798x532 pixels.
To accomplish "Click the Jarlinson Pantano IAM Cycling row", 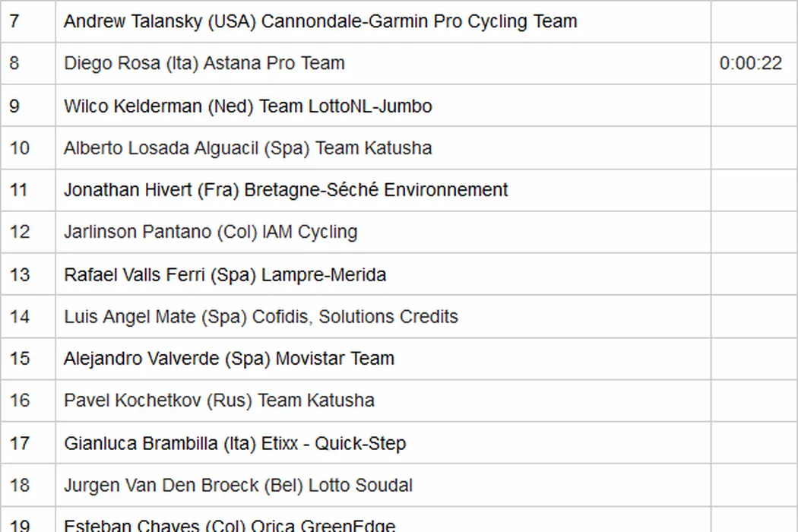I will (x=211, y=232).
